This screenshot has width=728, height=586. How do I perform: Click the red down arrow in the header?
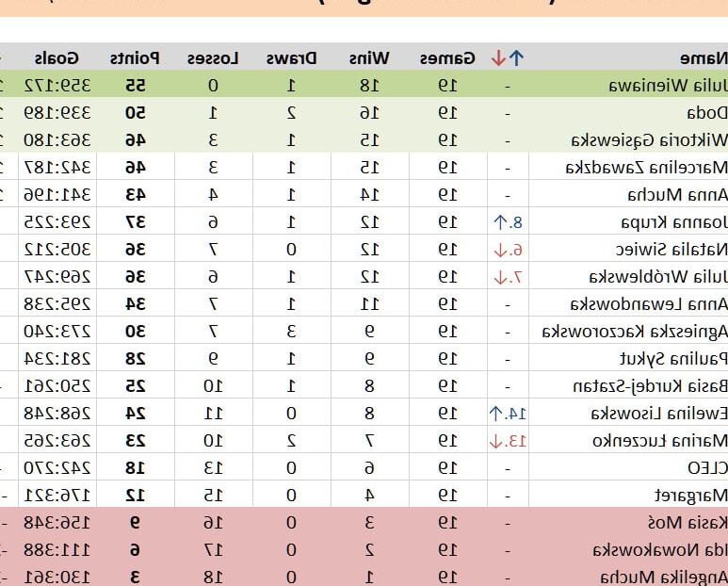point(498,58)
